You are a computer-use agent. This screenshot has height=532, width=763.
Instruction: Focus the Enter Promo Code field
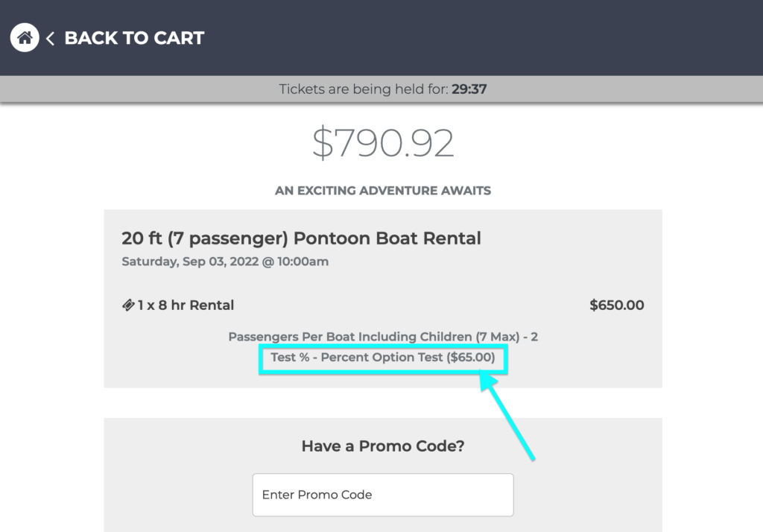pyautogui.click(x=383, y=495)
